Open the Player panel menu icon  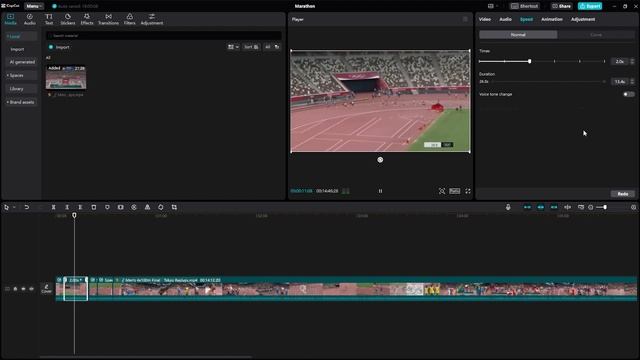click(x=465, y=19)
